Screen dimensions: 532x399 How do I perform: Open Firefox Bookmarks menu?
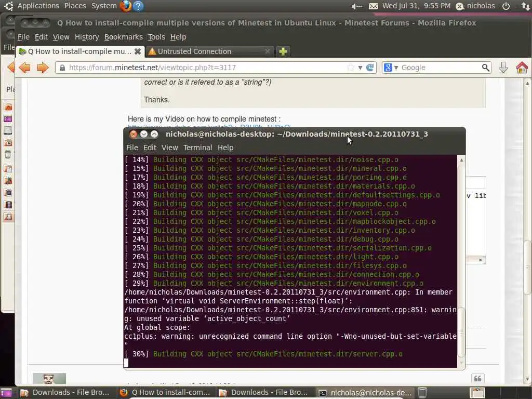pos(124,37)
